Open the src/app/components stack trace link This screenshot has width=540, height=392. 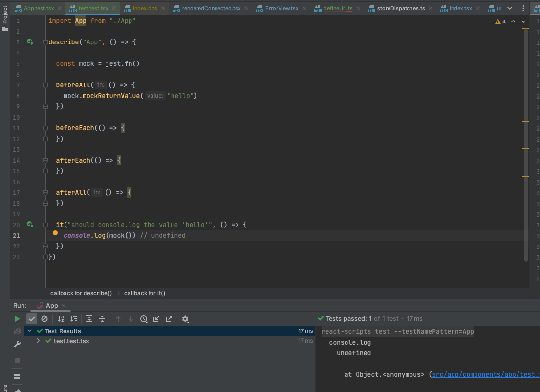pos(484,374)
